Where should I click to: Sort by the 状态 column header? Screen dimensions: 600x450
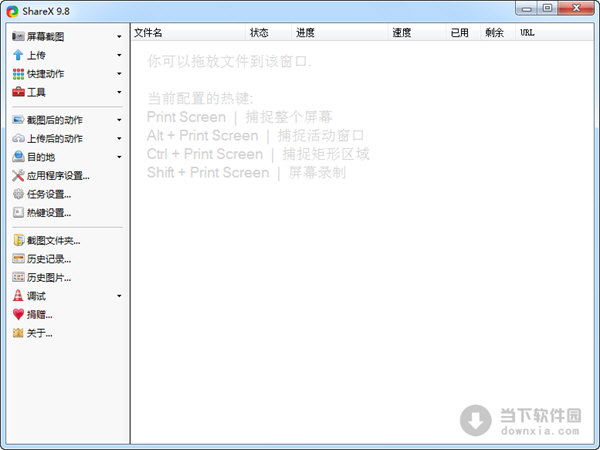pos(268,33)
